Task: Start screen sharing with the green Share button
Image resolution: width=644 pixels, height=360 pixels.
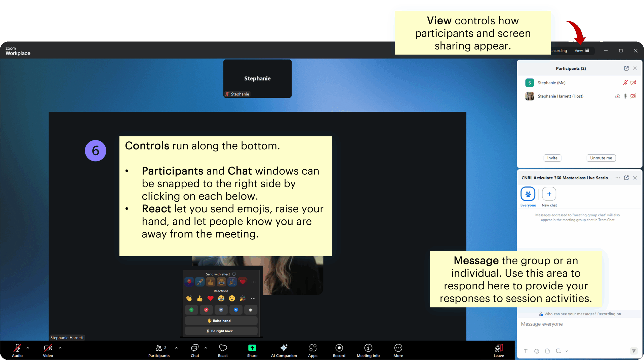Action: pos(252,350)
